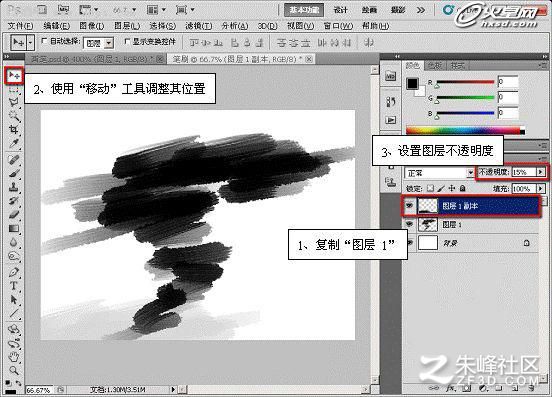
Task: Enable the 显示变换控件 checkbox
Action: click(x=127, y=41)
